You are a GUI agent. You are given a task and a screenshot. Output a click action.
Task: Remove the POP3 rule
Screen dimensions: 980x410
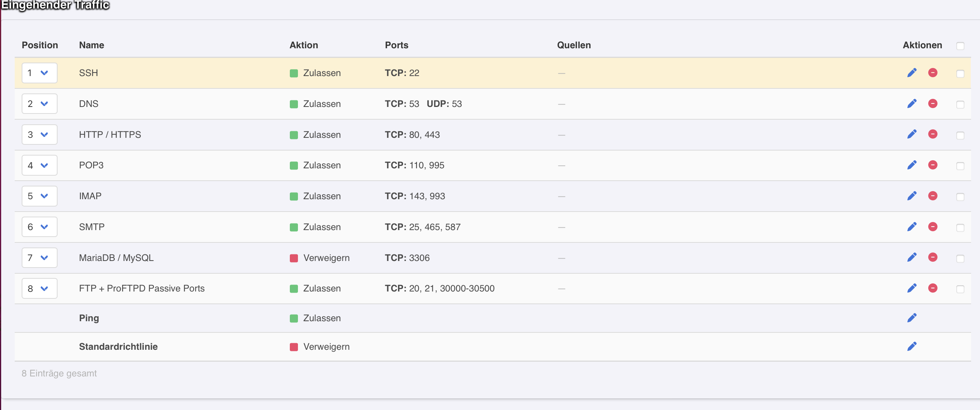[932, 165]
